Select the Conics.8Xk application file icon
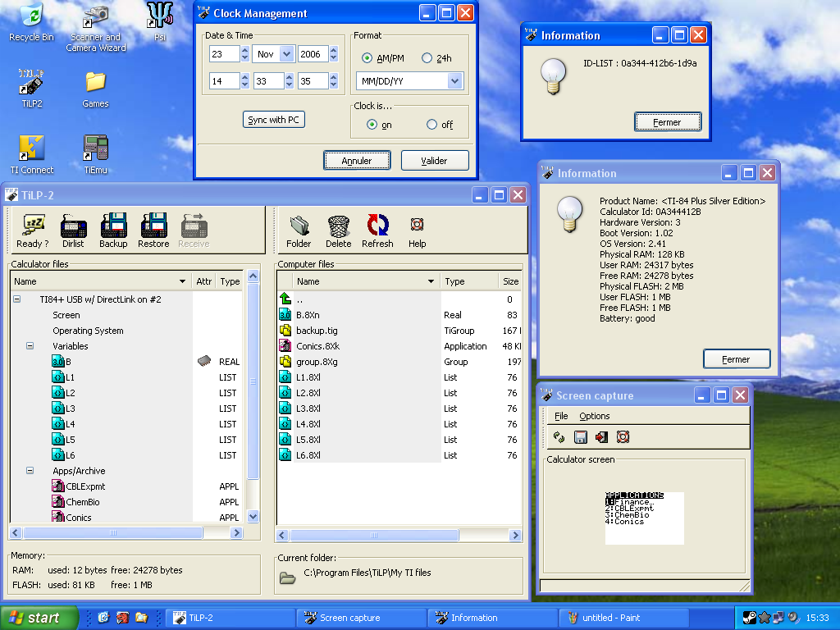The image size is (840, 630). (x=285, y=346)
